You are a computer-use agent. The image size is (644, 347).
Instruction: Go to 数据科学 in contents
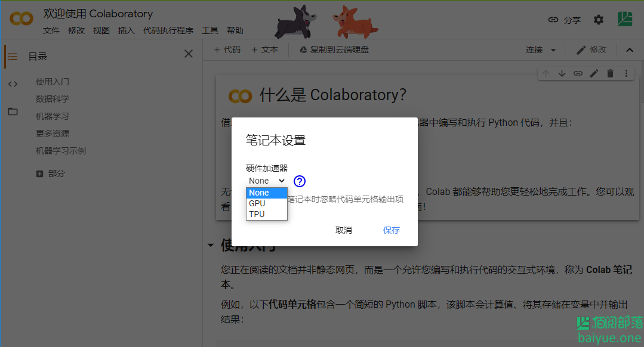pos(53,99)
